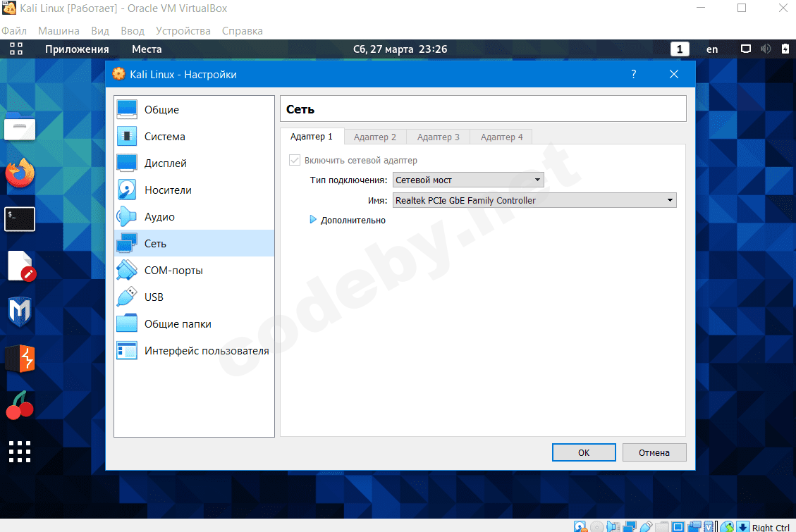This screenshot has height=532, width=796.
Task: Select the USB plug icon in sidebar
Action: 126,297
